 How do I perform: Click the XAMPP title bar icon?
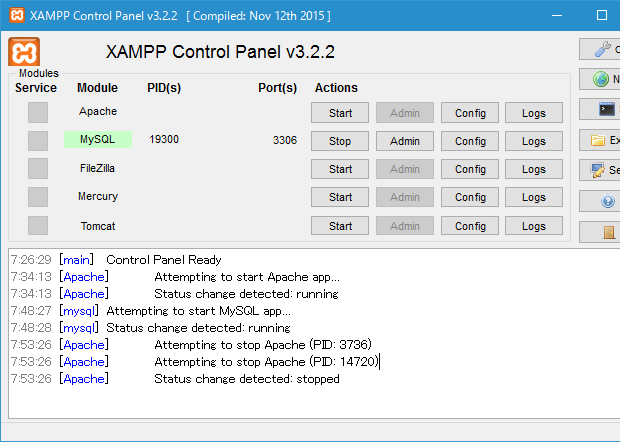[x=17, y=15]
